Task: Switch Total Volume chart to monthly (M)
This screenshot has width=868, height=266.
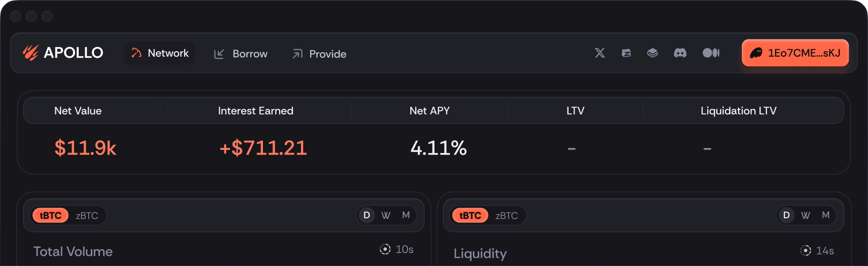Action: [406, 215]
